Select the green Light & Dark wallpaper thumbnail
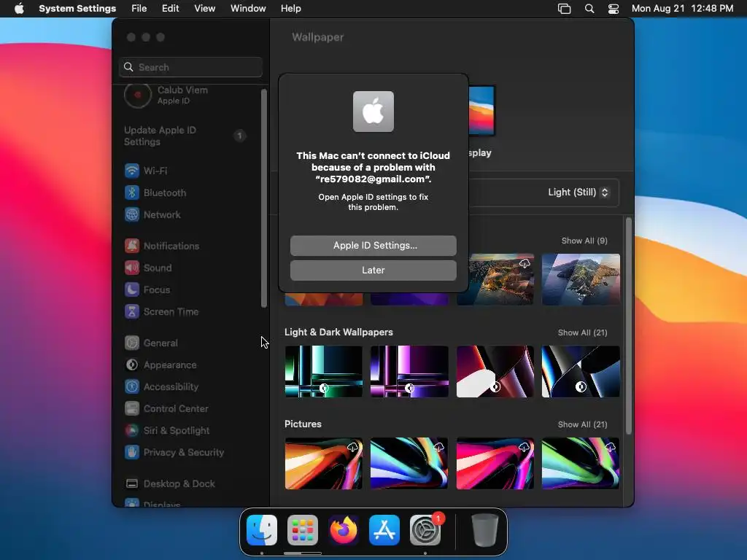The width and height of the screenshot is (747, 560). pos(323,371)
